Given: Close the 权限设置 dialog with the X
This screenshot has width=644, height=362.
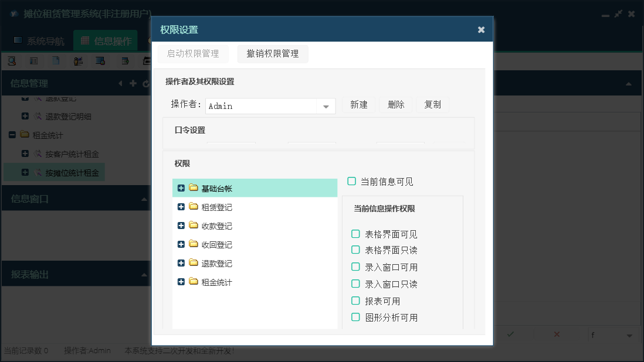Looking at the screenshot, I should pos(481,30).
